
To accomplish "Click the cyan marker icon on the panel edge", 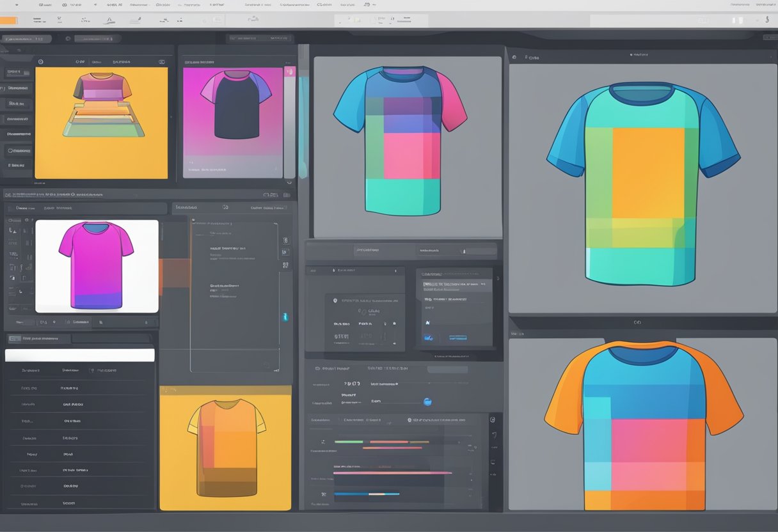I will tap(285, 317).
